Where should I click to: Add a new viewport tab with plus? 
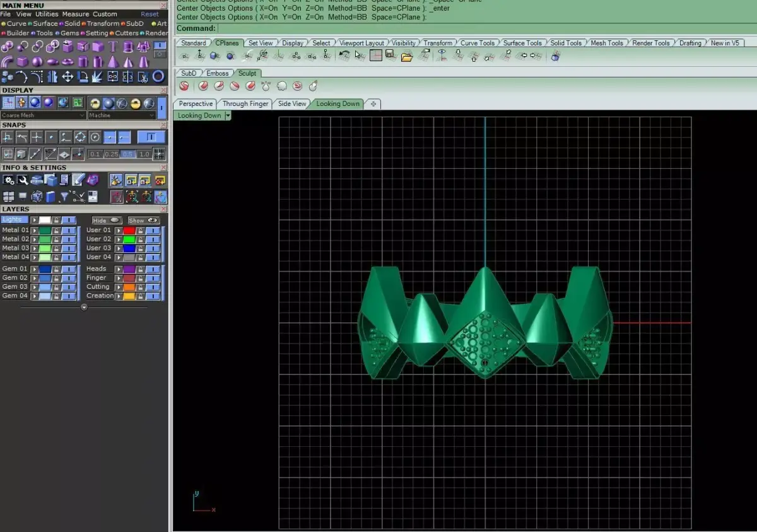coord(373,104)
